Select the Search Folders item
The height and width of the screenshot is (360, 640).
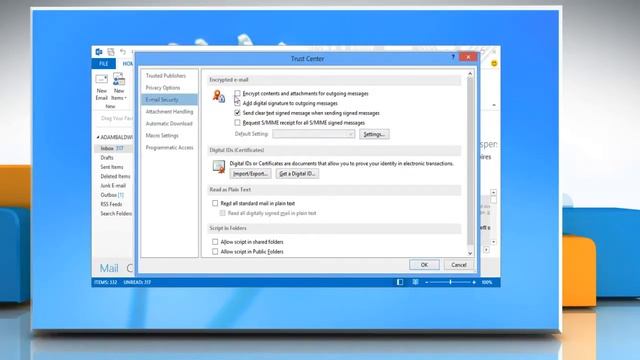[x=116, y=213]
